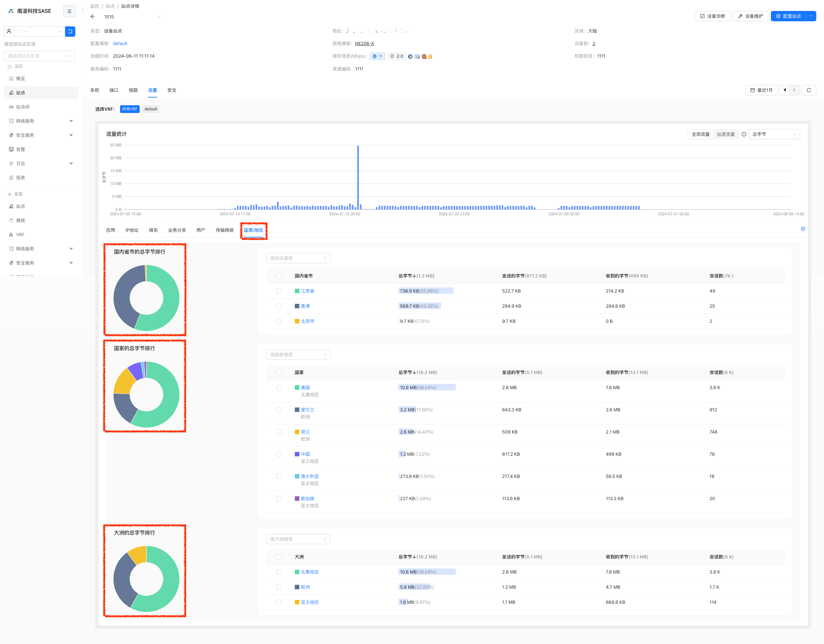
Task: Open the 新加坡 country link
Action: click(x=307, y=499)
